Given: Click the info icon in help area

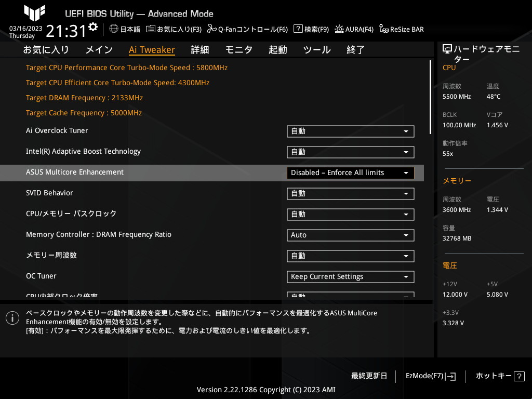Looking at the screenshot, I should coord(12,318).
